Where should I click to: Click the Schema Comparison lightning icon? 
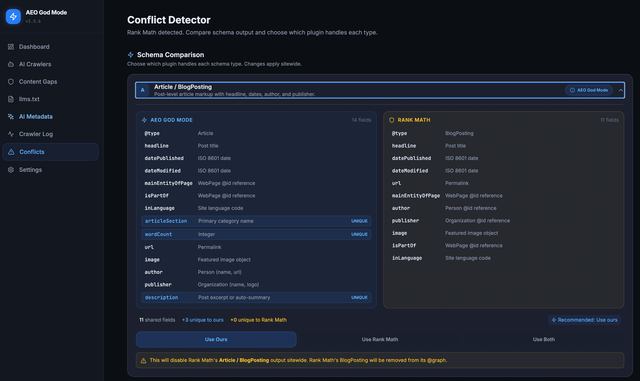(x=131, y=55)
